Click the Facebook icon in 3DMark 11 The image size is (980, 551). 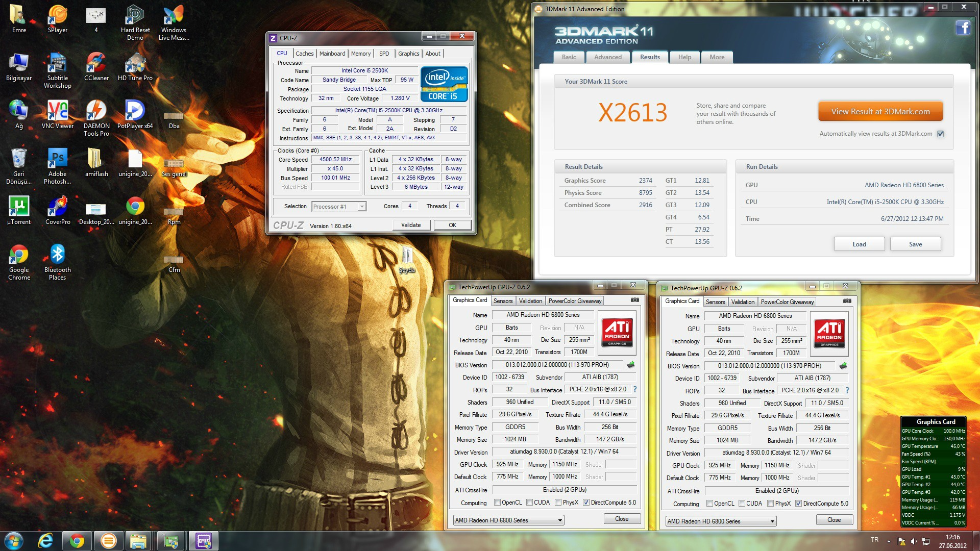pos(963,28)
